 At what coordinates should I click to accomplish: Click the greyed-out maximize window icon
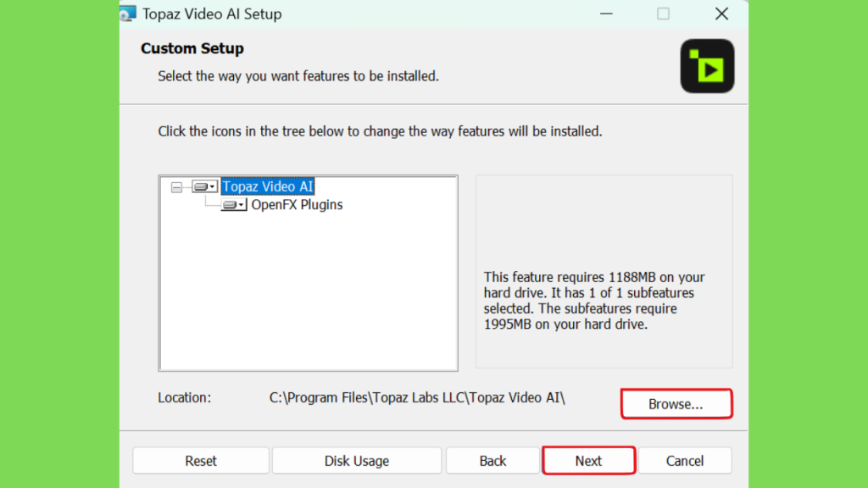[x=663, y=14]
